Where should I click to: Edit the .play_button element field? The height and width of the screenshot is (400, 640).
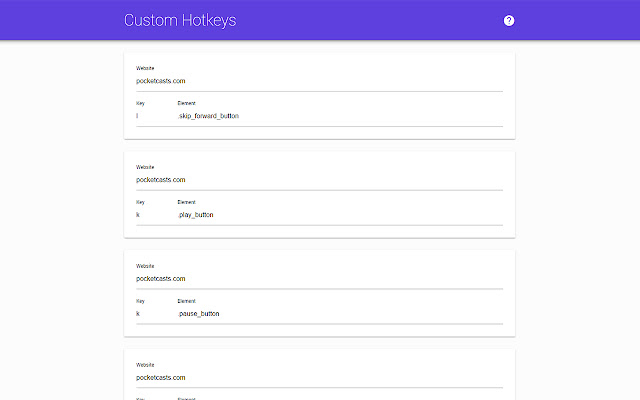coord(338,215)
